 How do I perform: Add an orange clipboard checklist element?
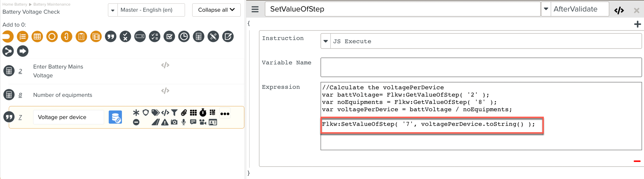[x=81, y=37]
